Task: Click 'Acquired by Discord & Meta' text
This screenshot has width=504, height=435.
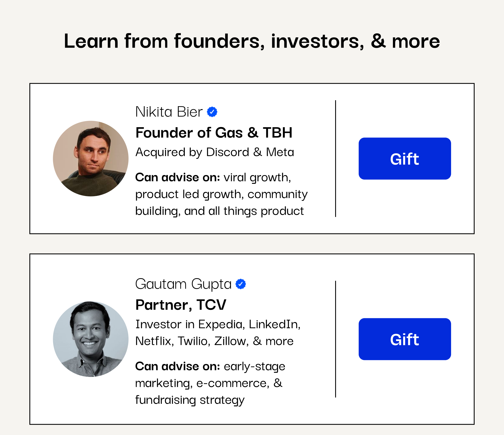Action: [x=215, y=152]
